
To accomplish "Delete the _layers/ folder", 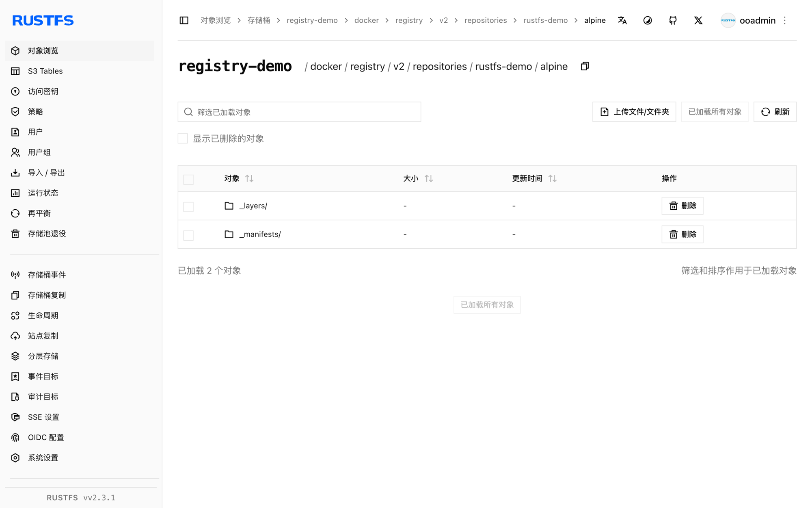I will tap(682, 206).
